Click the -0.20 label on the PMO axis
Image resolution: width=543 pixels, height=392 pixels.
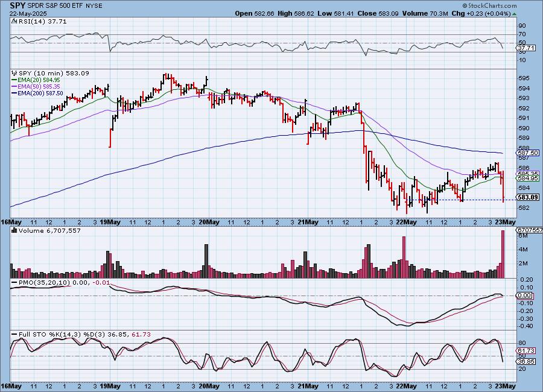525,311
